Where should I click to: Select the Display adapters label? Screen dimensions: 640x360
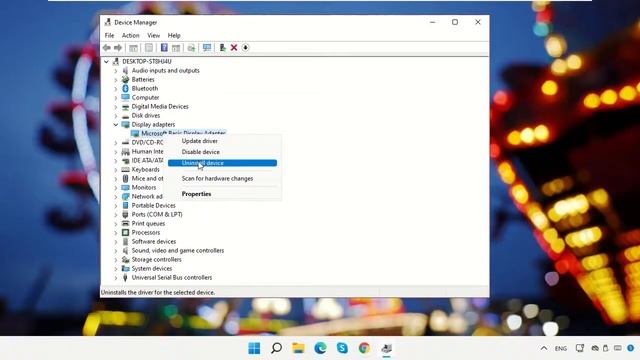tap(153, 124)
